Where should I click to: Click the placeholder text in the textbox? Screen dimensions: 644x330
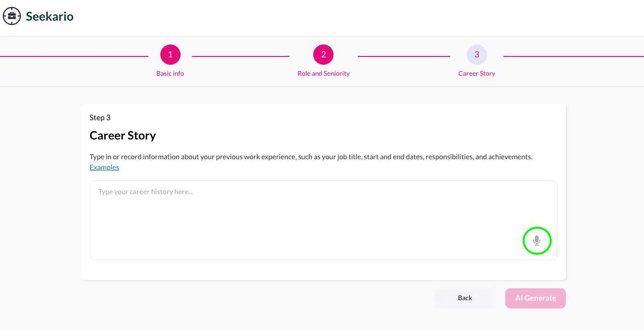pyautogui.click(x=146, y=191)
